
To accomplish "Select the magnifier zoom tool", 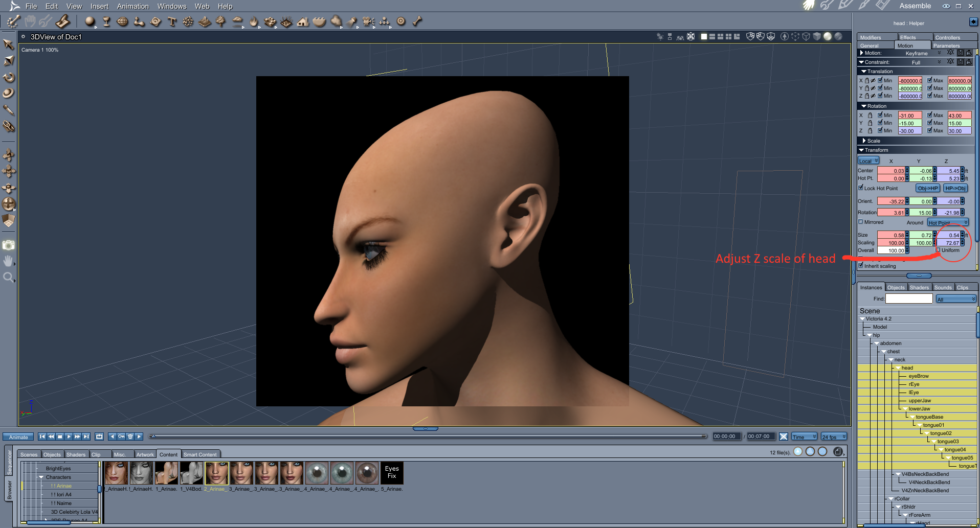I will pos(9,278).
